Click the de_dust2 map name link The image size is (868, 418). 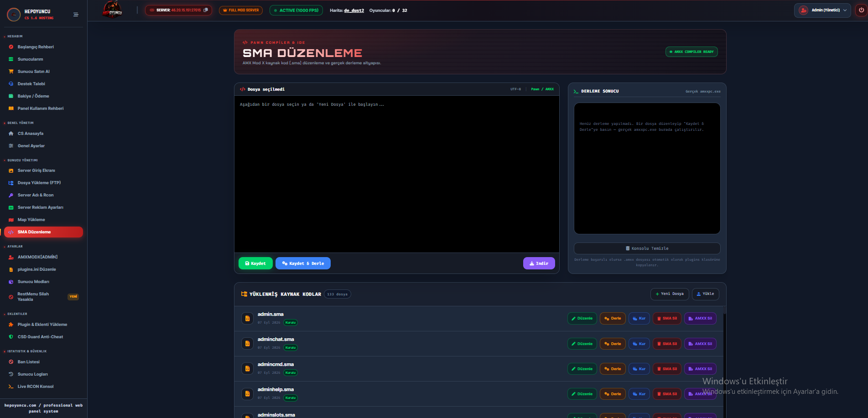click(354, 10)
